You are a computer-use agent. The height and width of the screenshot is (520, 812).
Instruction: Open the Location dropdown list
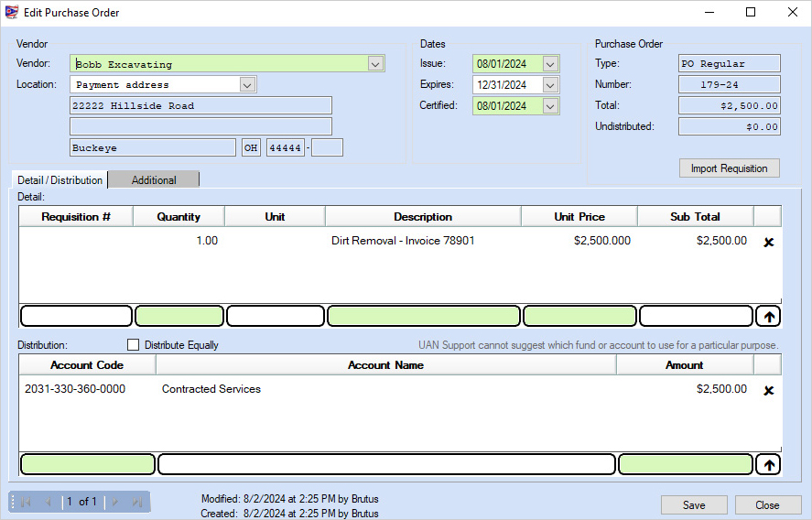pyautogui.click(x=247, y=84)
